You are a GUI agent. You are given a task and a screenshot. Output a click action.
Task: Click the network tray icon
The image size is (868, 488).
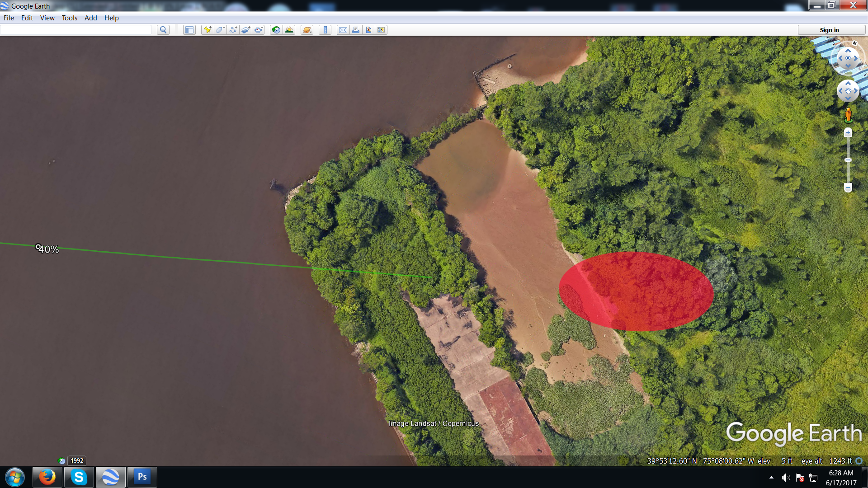(813, 478)
